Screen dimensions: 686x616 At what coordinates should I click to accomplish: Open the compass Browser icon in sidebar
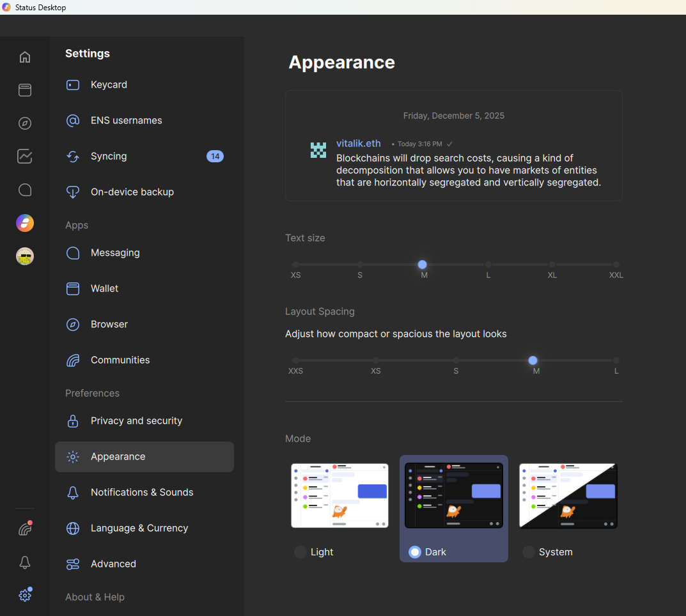point(25,123)
